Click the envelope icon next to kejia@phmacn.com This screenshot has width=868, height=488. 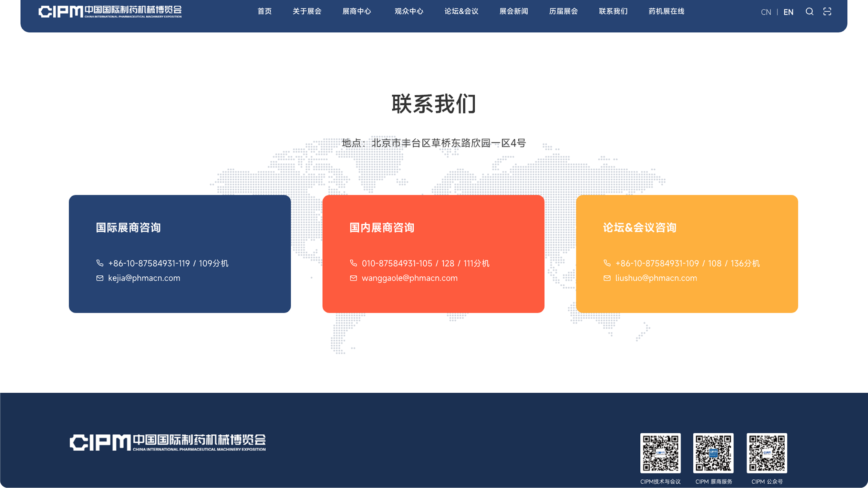pyautogui.click(x=100, y=278)
